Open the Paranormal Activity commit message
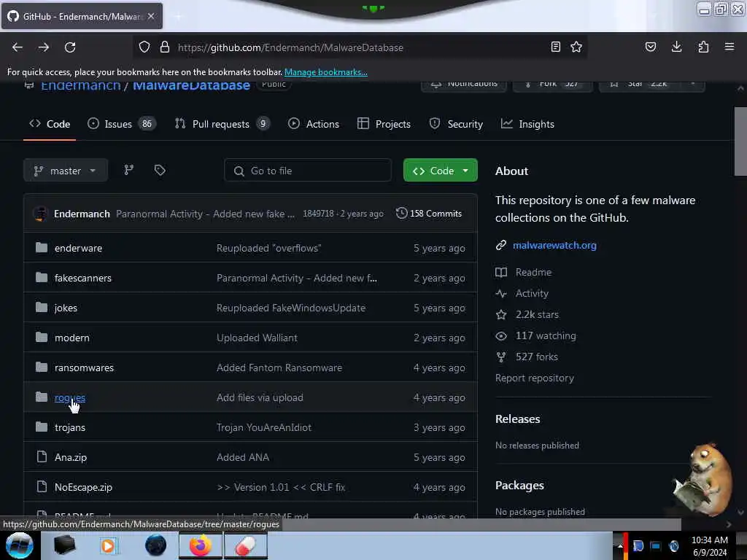This screenshot has width=747, height=560. tap(205, 214)
